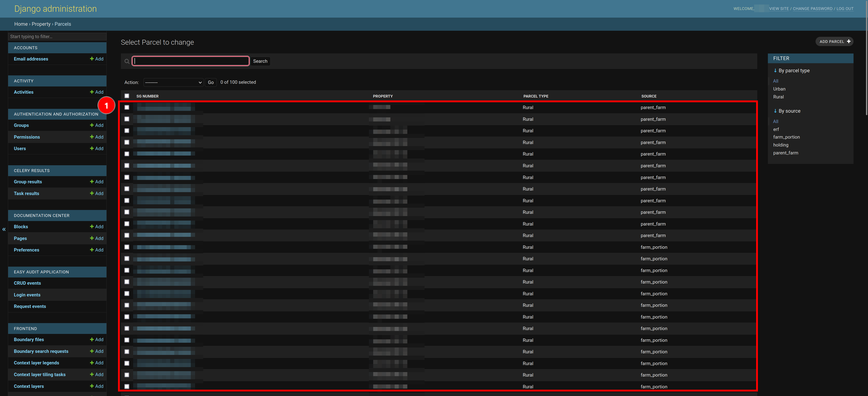Open CRUD events in the sidebar
This screenshot has height=396, width=868.
tap(27, 283)
